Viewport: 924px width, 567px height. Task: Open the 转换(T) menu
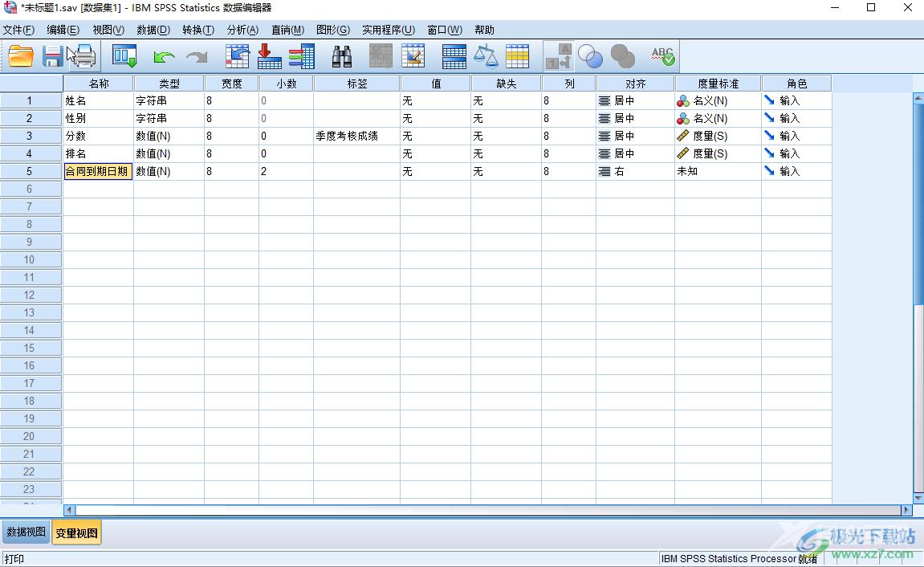(x=198, y=30)
